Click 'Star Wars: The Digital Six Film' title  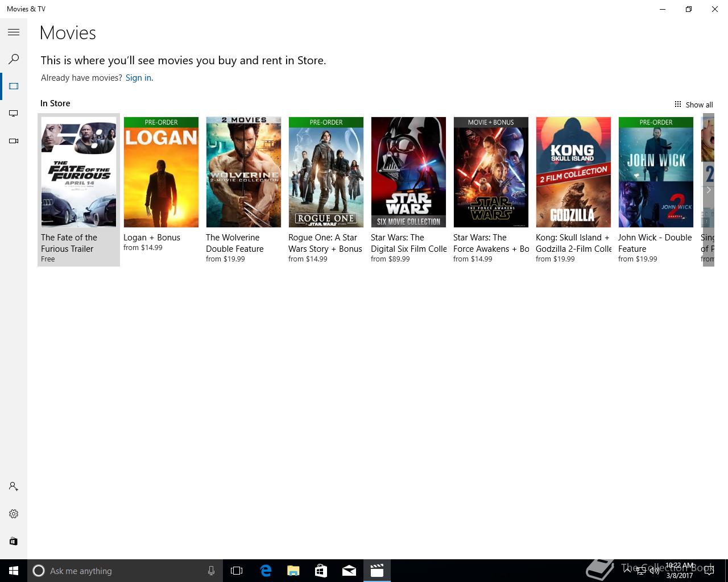point(409,243)
